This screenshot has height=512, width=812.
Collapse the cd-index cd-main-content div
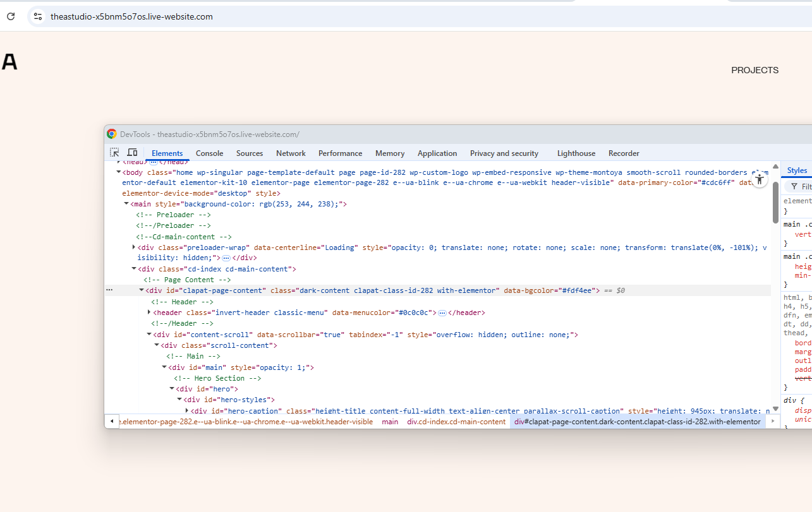pyautogui.click(x=133, y=269)
